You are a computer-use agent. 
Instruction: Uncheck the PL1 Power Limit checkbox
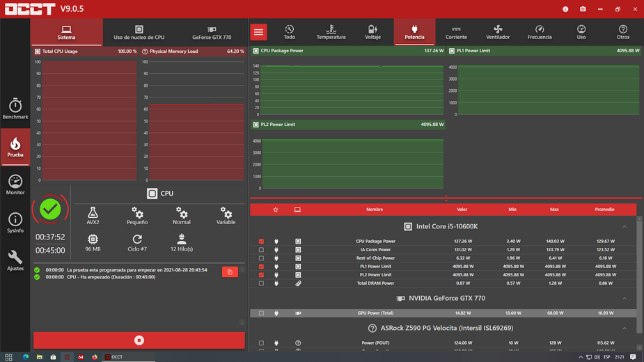pos(261,267)
